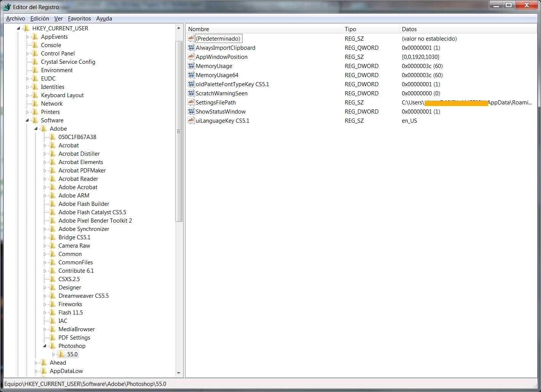Expand the 55.0 key arrow
The width and height of the screenshot is (541, 392).
click(x=54, y=354)
